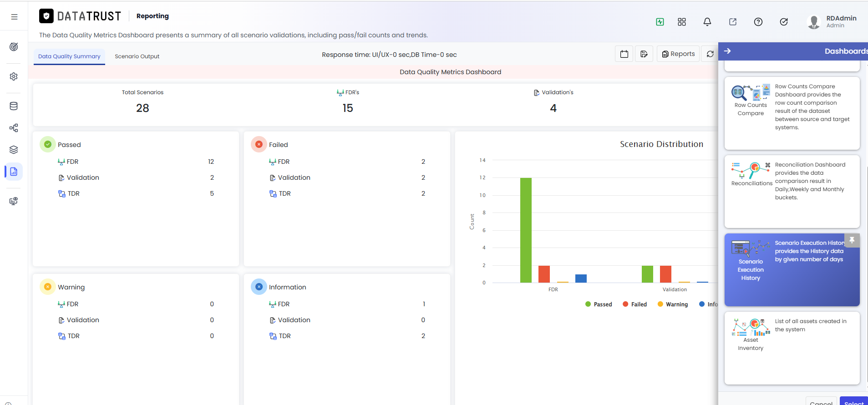The height and width of the screenshot is (405, 868).
Task: Click the green activity monitor icon
Action: (x=660, y=22)
